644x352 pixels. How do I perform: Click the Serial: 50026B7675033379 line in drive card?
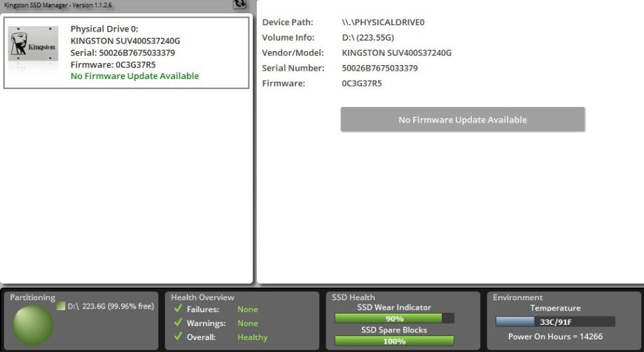pos(122,52)
